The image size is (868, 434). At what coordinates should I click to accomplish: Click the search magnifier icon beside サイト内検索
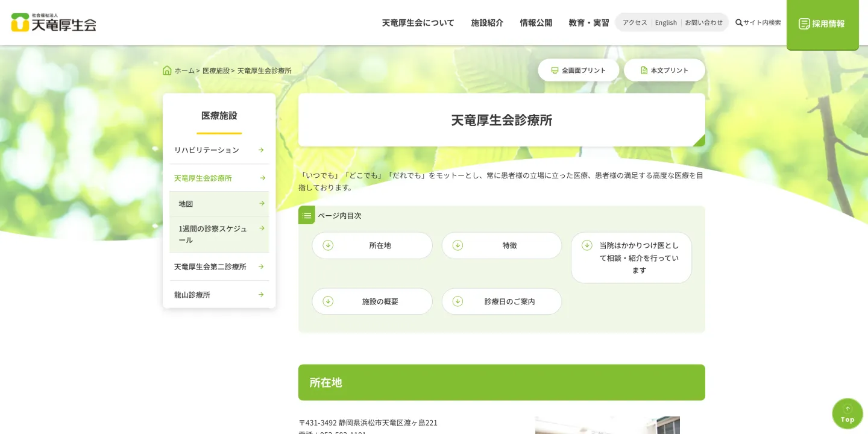click(739, 23)
